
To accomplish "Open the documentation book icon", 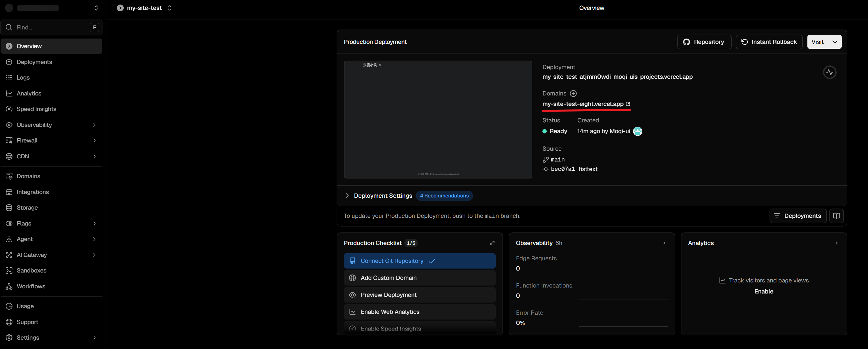I will point(836,216).
